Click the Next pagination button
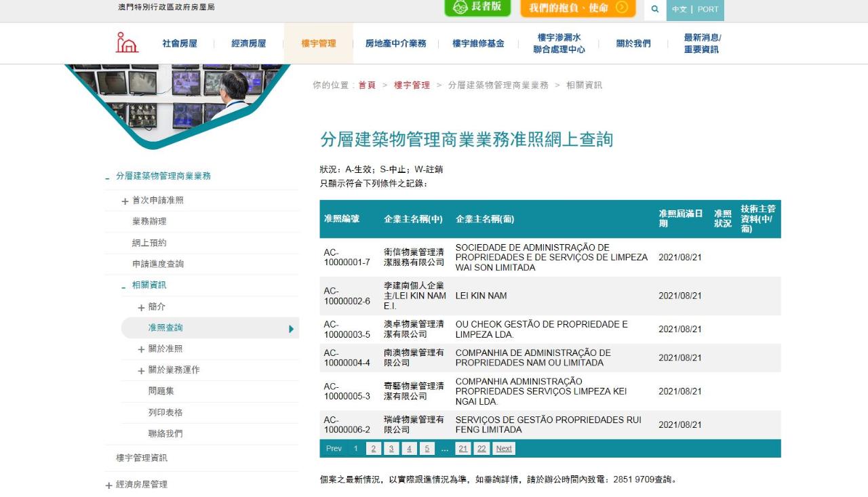 point(503,449)
